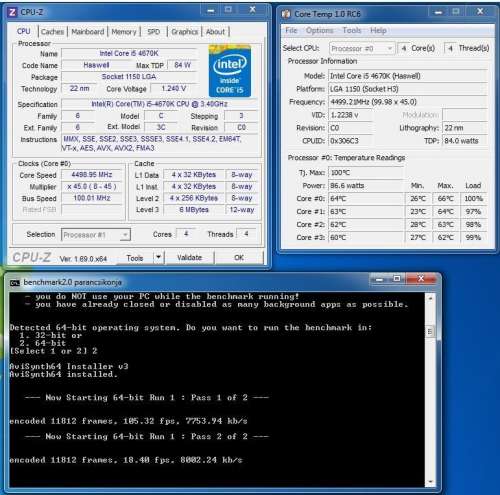Open the Memory tab in CPU-Z

[124, 32]
